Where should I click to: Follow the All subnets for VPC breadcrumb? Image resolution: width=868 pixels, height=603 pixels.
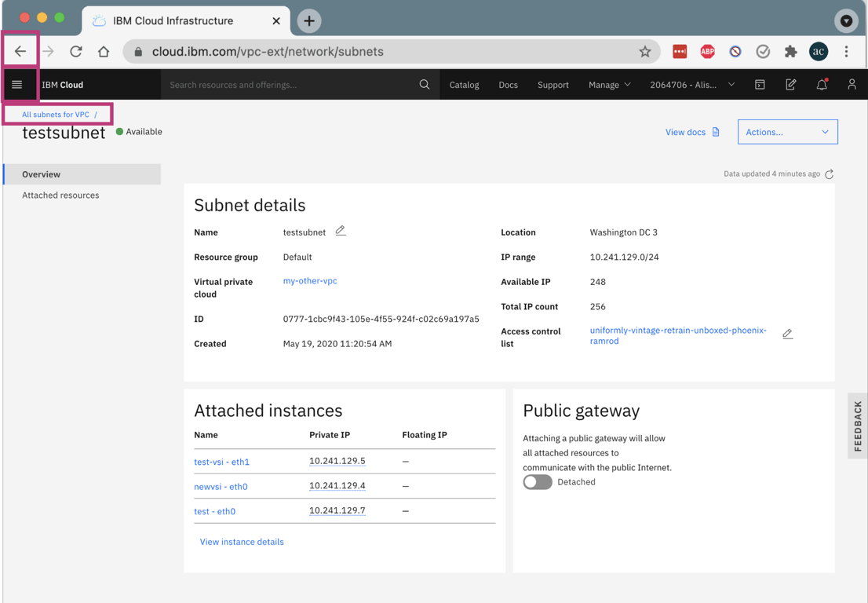point(56,115)
